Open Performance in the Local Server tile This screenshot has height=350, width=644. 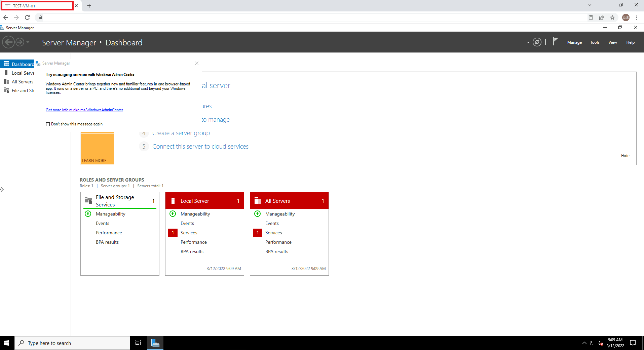tap(194, 242)
